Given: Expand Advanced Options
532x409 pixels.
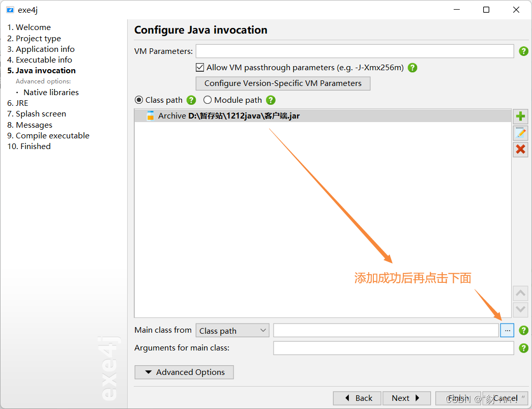Looking at the screenshot, I should 184,372.
